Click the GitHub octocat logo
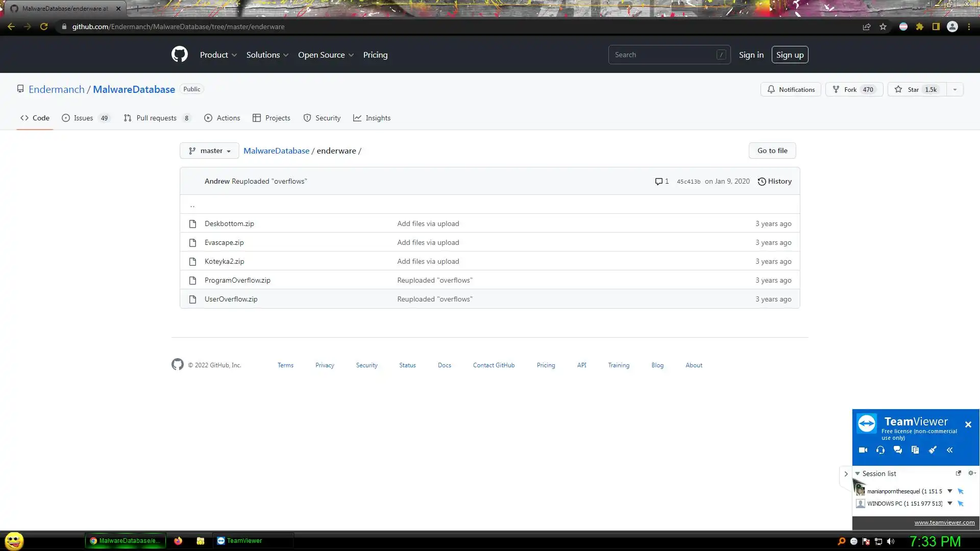Viewport: 980px width, 551px height. point(180,55)
